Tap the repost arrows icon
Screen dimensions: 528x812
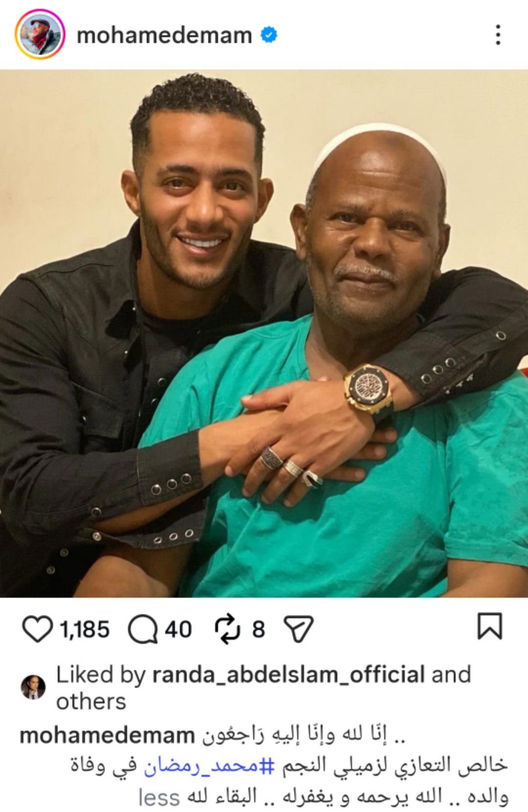pyautogui.click(x=228, y=629)
